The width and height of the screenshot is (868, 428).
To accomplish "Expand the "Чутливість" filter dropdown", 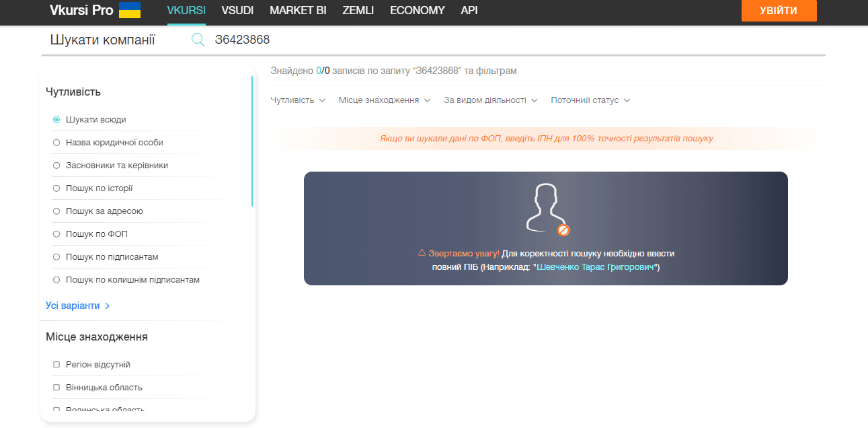I will tap(298, 100).
